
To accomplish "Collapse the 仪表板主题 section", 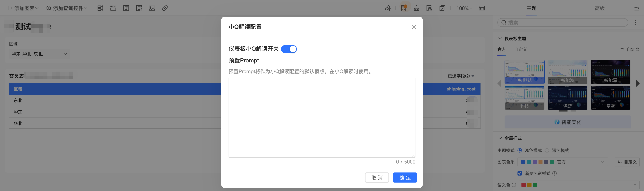I will pyautogui.click(x=500, y=38).
